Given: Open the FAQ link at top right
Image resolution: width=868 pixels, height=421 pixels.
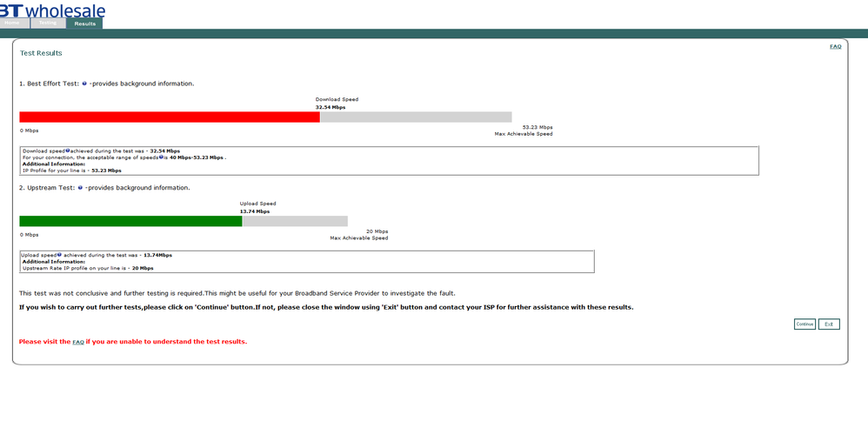Looking at the screenshot, I should tap(835, 46).
